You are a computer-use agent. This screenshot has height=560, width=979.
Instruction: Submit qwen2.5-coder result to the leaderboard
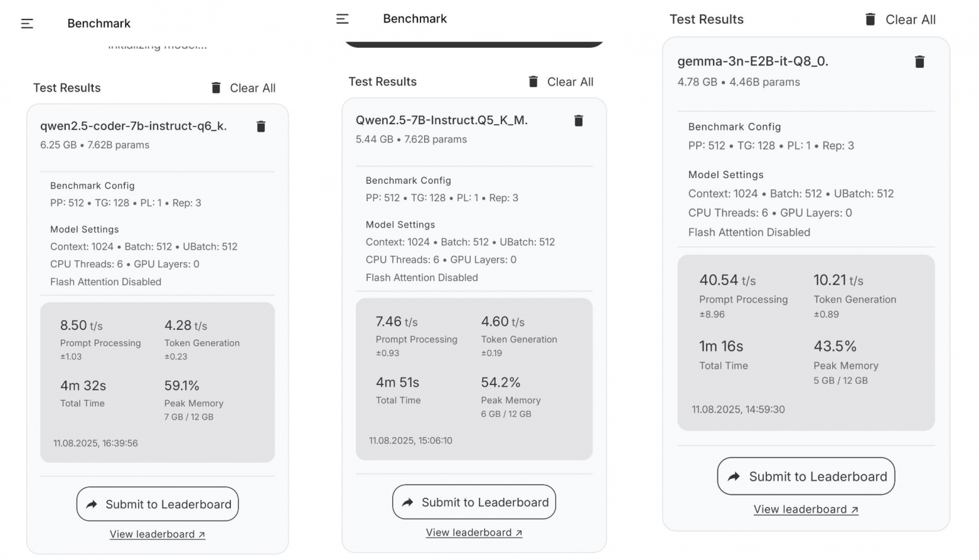click(158, 504)
